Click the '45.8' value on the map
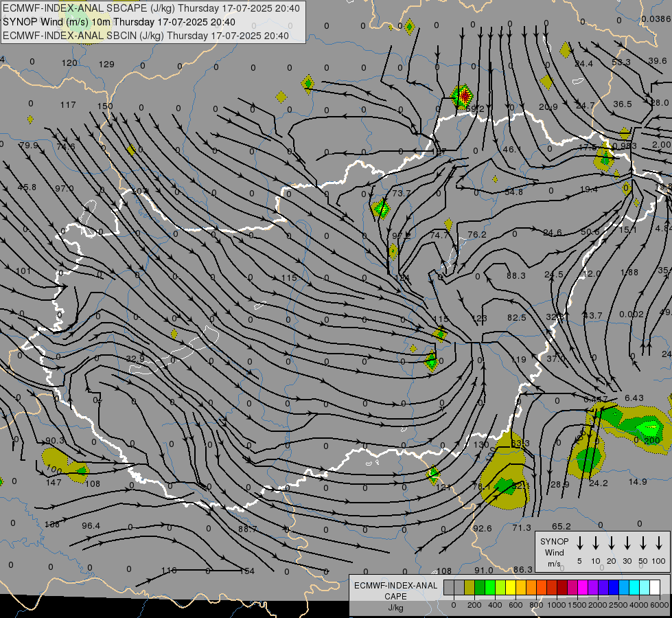Screen dimensions: 672x618 pos(27,187)
